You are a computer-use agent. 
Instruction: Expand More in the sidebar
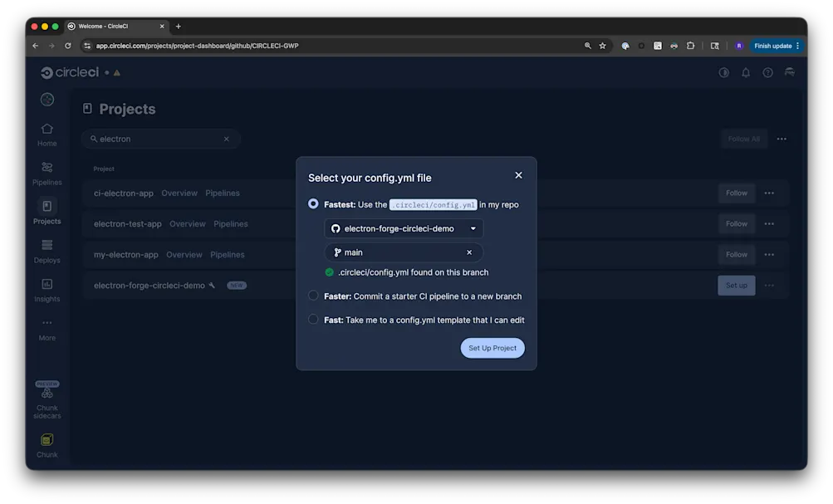47,330
